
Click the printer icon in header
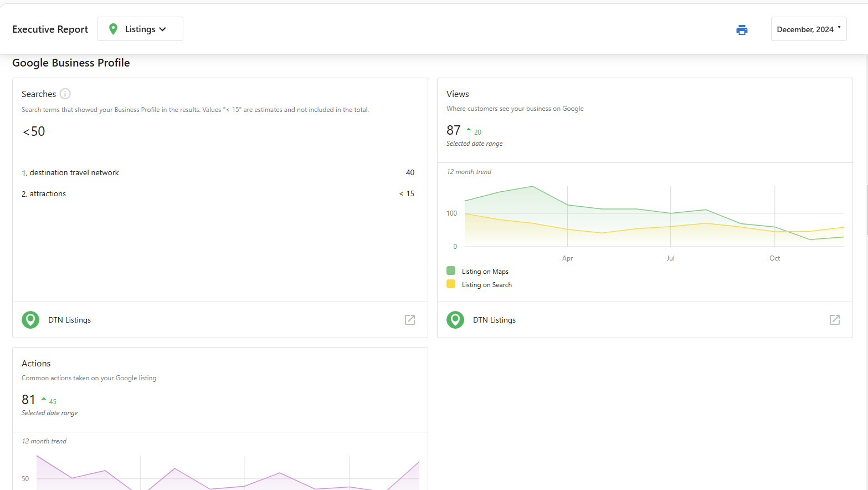tap(742, 30)
